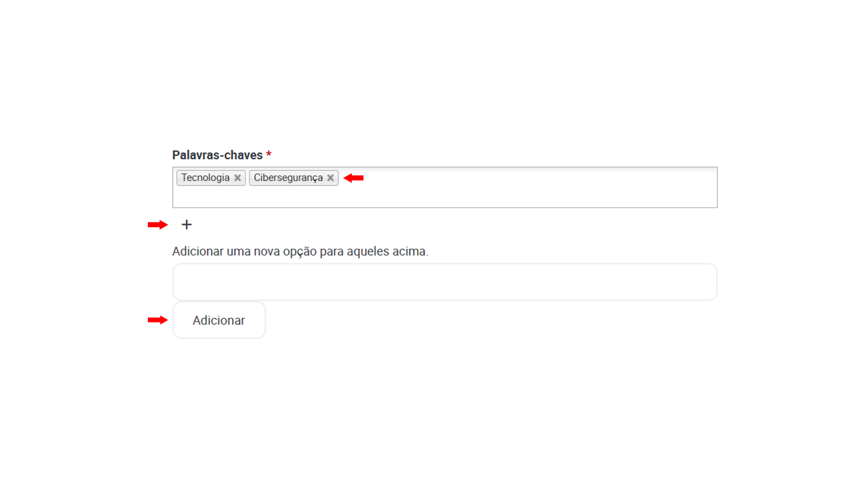This screenshot has height=488, width=868.
Task: Click the red required asterisk
Action: tap(269, 155)
